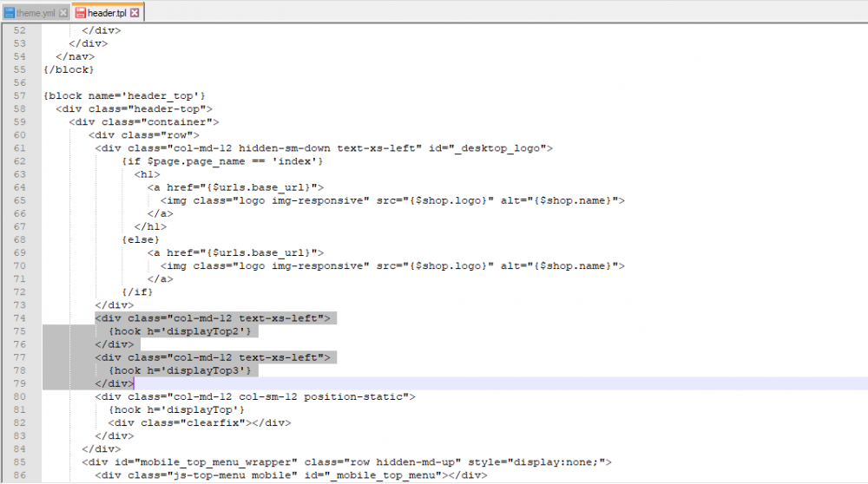
Task: Click the div class="row" line
Action: (144, 135)
